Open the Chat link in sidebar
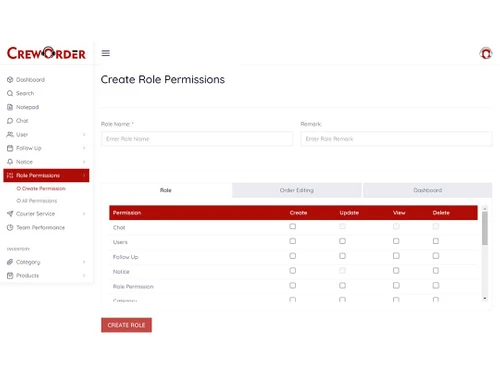 point(22,121)
